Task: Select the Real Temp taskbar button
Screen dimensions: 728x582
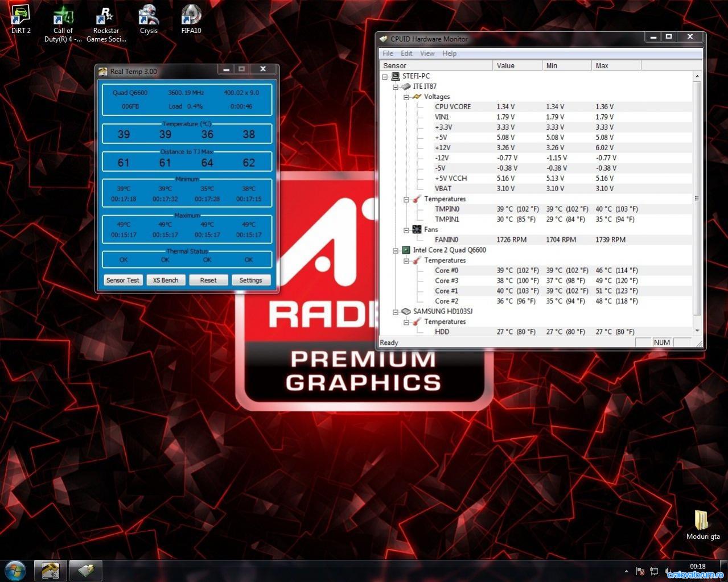Action: coord(51,570)
